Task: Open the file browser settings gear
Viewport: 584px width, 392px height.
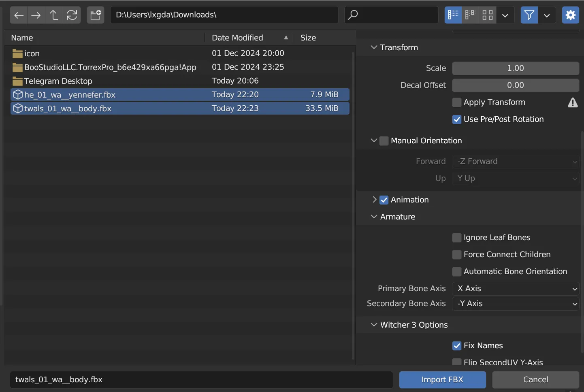Action: pyautogui.click(x=570, y=15)
